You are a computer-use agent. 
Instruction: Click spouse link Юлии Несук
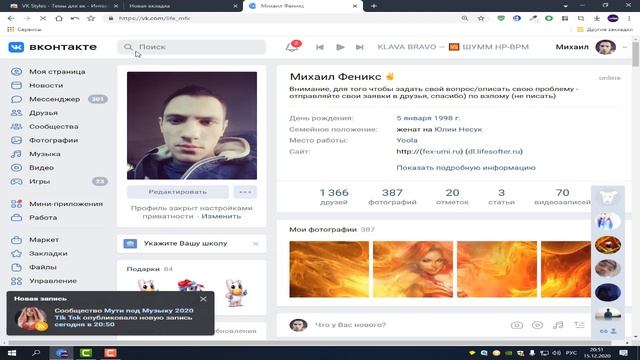click(x=458, y=129)
